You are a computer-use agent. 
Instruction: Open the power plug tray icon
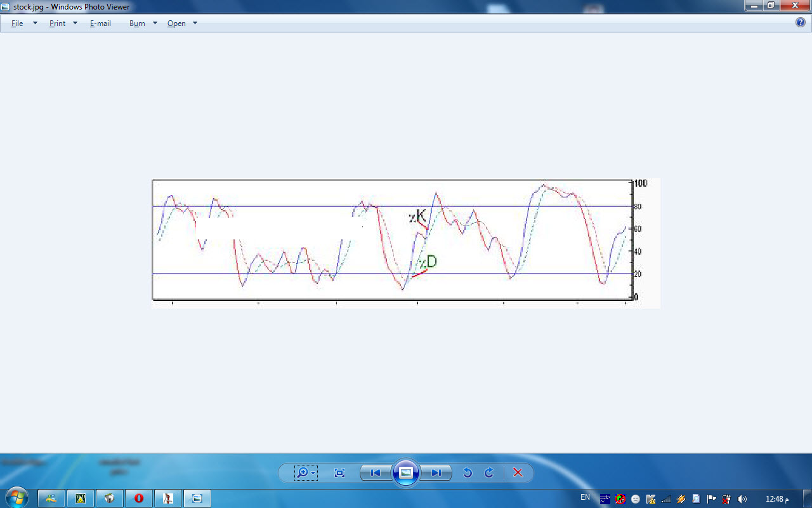(727, 499)
